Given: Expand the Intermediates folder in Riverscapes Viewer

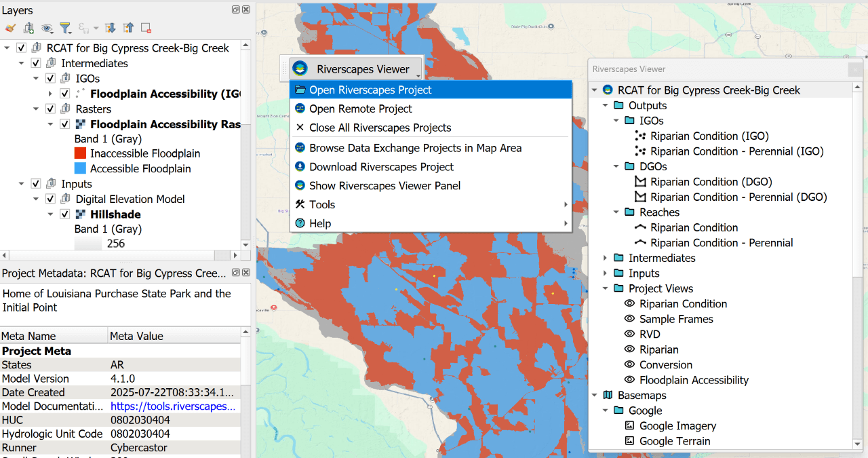Looking at the screenshot, I should [x=606, y=258].
